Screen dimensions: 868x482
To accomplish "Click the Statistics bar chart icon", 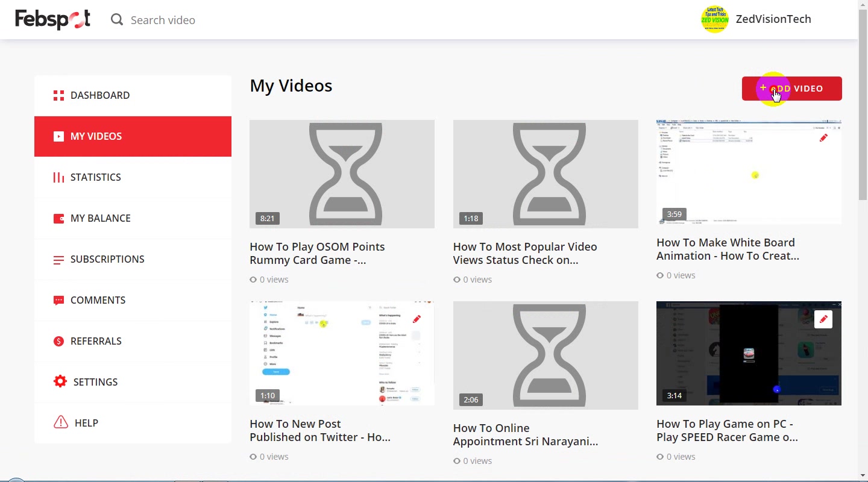I will click(x=58, y=177).
